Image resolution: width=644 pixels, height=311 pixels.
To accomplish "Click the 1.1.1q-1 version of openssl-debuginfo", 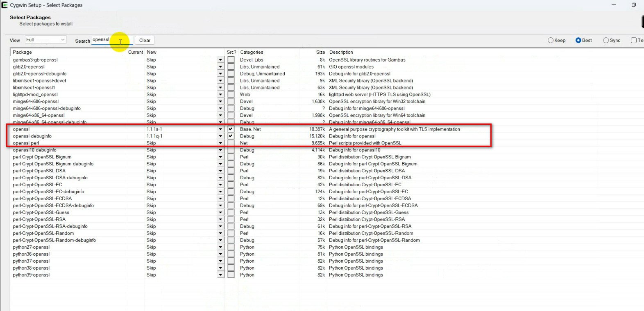I will (x=154, y=136).
